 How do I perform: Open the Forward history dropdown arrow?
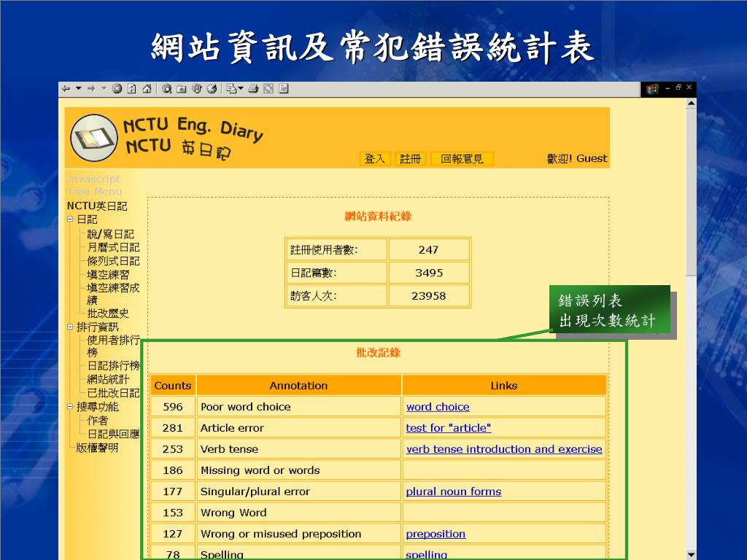[104, 88]
